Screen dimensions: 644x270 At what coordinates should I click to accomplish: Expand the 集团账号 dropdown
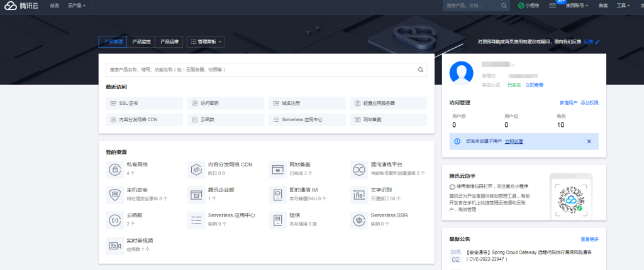pos(577,6)
